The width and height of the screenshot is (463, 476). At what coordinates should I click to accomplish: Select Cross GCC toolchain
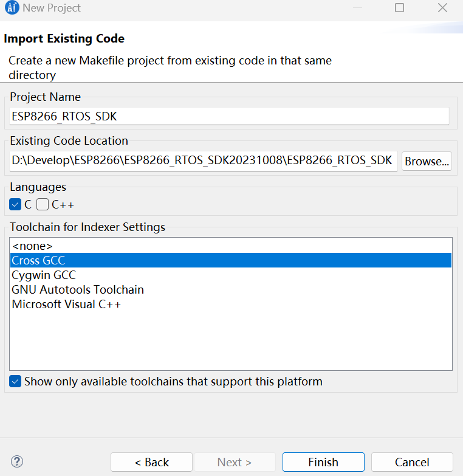[x=231, y=260]
